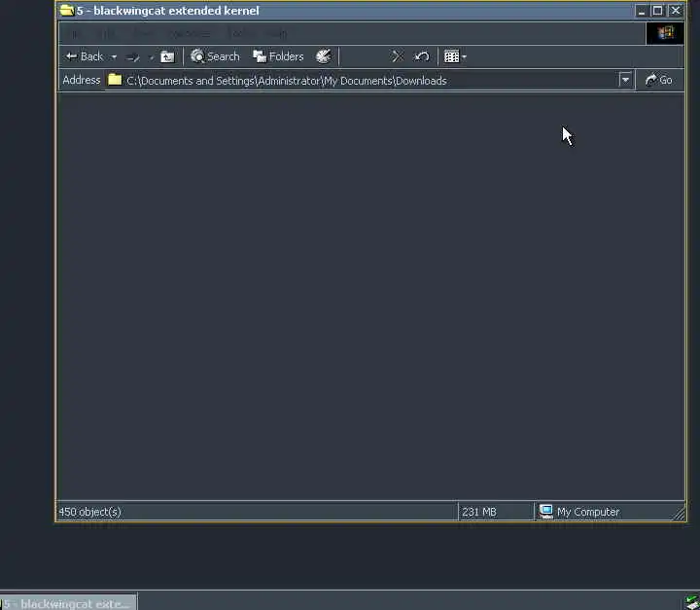
Task: Click the round icon right of Folders
Action: tap(323, 56)
